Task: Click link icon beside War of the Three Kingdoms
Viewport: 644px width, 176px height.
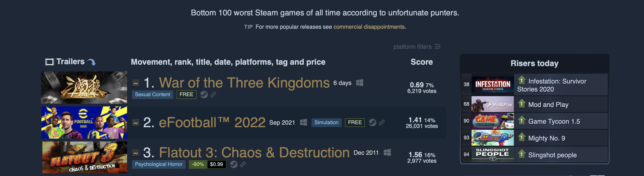Action: 213,95
